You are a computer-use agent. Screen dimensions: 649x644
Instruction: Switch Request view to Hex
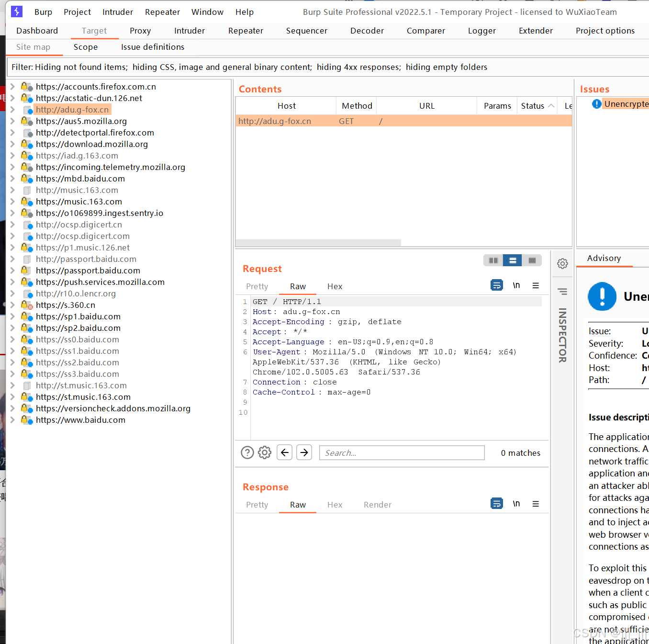click(335, 286)
